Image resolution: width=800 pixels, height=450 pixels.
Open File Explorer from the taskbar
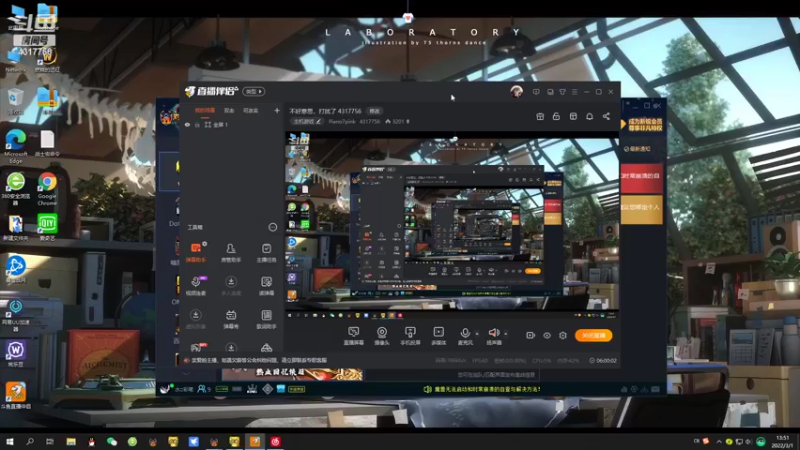coord(71,441)
